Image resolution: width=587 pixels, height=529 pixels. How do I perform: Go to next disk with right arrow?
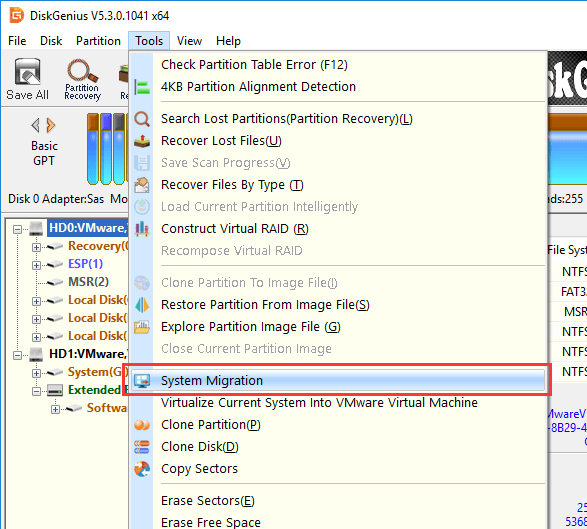coord(51,125)
